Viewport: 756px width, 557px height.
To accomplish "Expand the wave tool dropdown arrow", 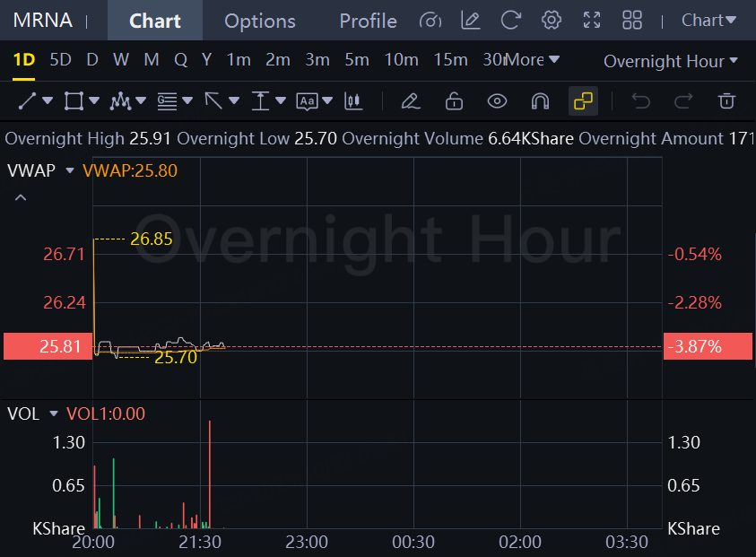I will [141, 100].
